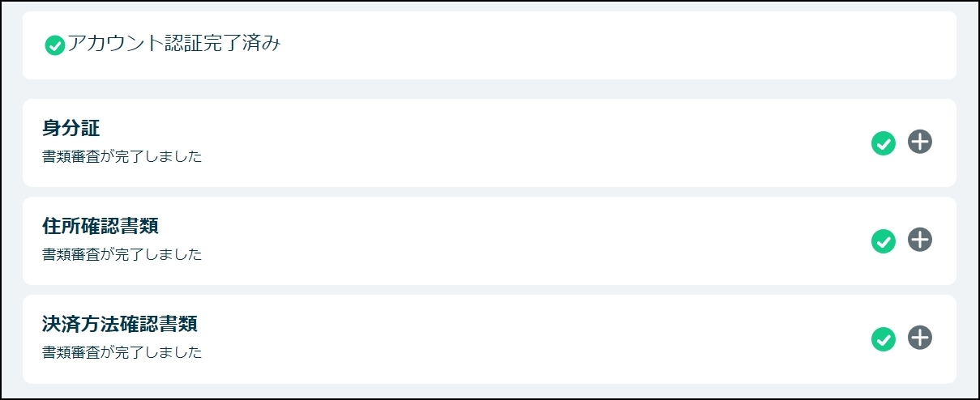Click the green checkmark for 住所確認書類

[883, 240]
